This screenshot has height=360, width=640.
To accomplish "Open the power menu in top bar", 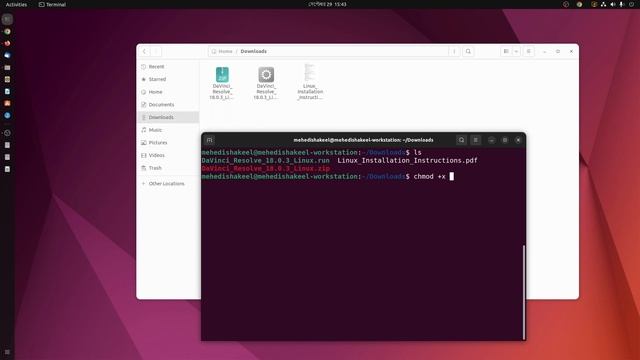I will 631,4.
